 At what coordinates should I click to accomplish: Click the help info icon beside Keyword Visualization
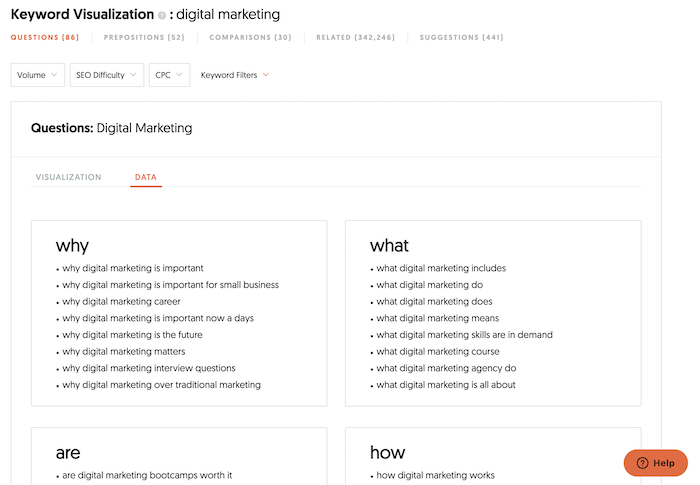[x=162, y=16]
